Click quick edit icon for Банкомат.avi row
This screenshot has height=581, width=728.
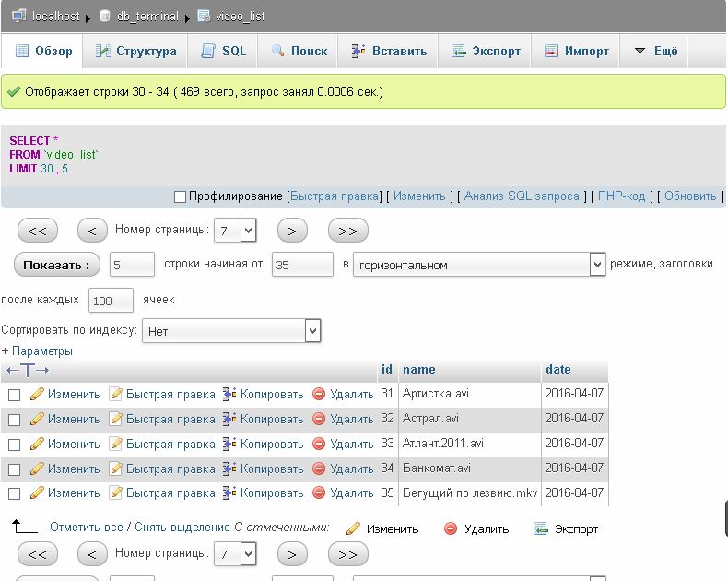pyautogui.click(x=116, y=468)
